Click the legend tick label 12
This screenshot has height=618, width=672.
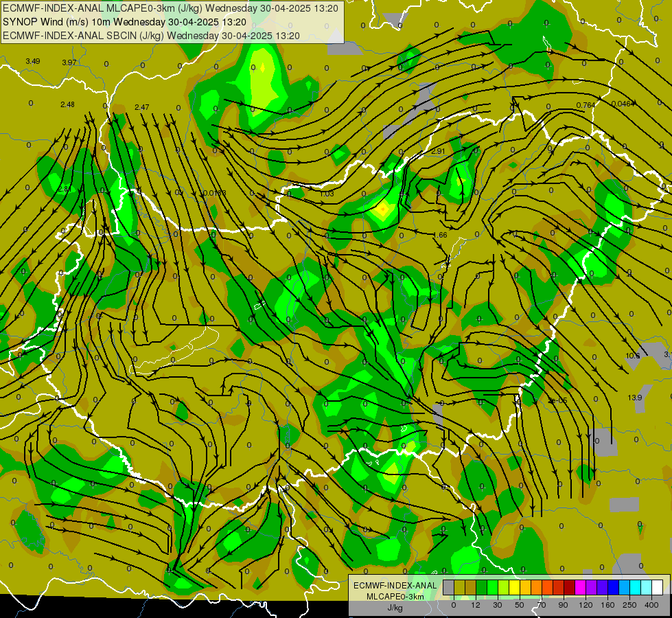[476, 605]
